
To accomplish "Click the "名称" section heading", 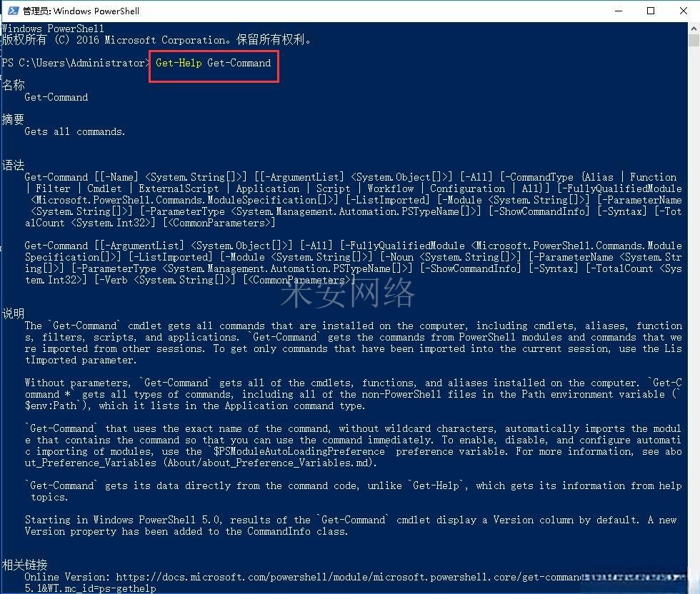I will [14, 85].
